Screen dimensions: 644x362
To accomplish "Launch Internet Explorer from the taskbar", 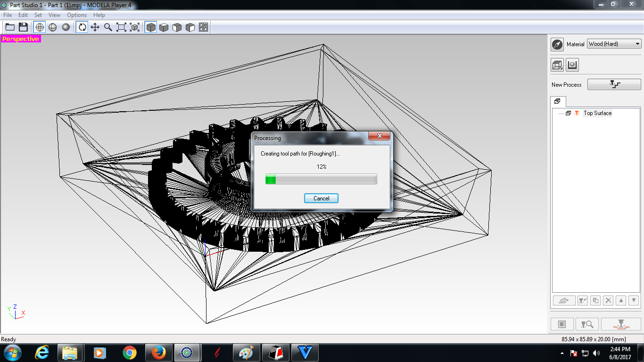I will (42, 353).
